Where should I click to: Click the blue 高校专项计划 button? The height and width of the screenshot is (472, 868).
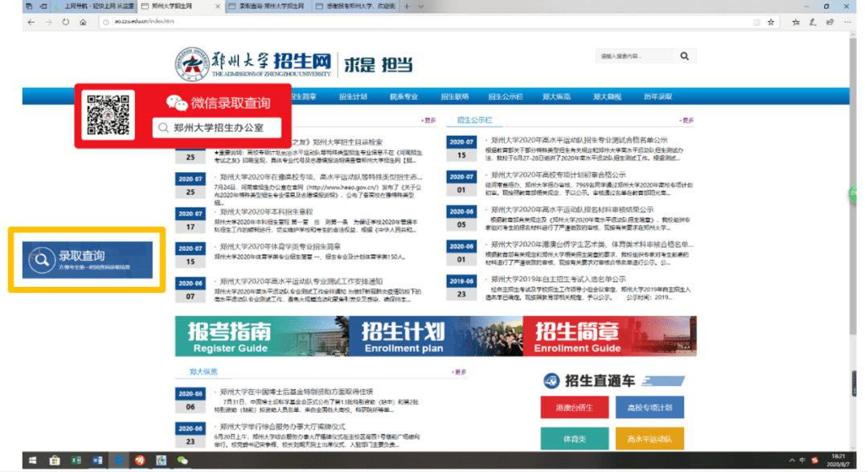[649, 407]
